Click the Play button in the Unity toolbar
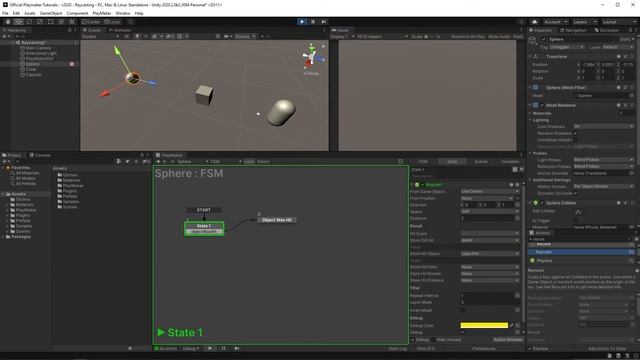The width and height of the screenshot is (640, 360). tap(302, 22)
